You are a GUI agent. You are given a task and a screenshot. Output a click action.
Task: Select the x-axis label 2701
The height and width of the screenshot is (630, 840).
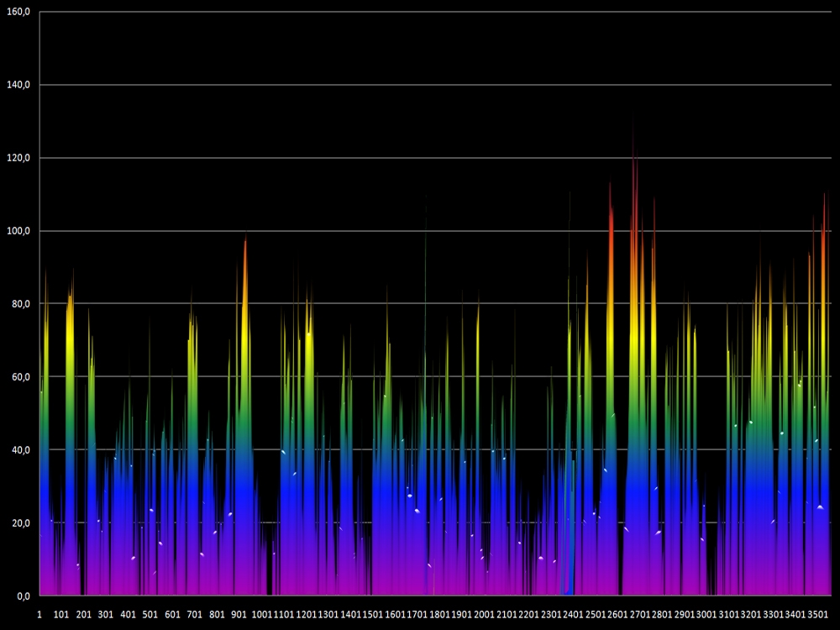639,615
